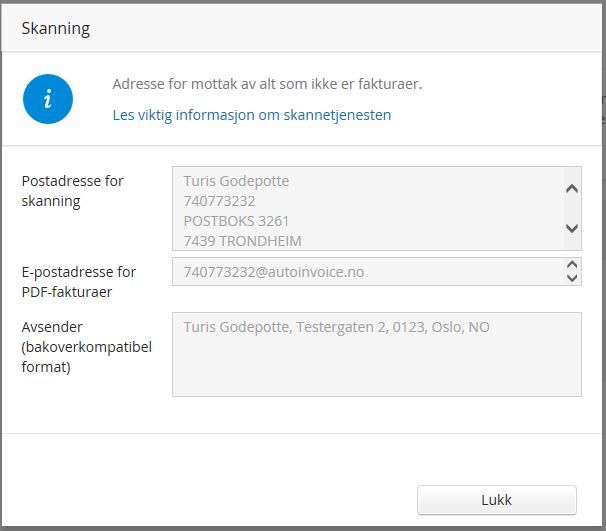Select the Postadresse for skanning label
606x531 pixels.
click(x=72, y=191)
